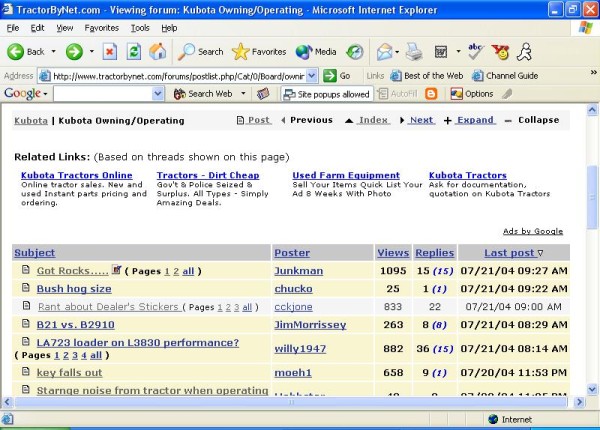View poster JimMorrissey's profile
This screenshot has height=430, width=600.
click(x=310, y=325)
